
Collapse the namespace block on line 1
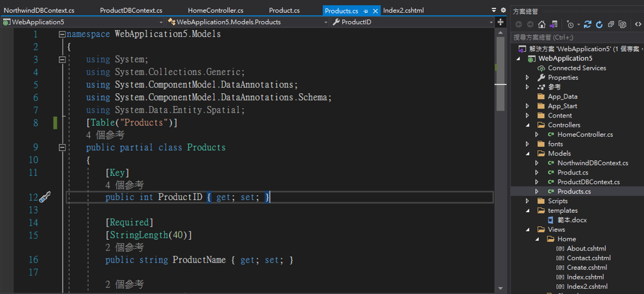point(62,35)
